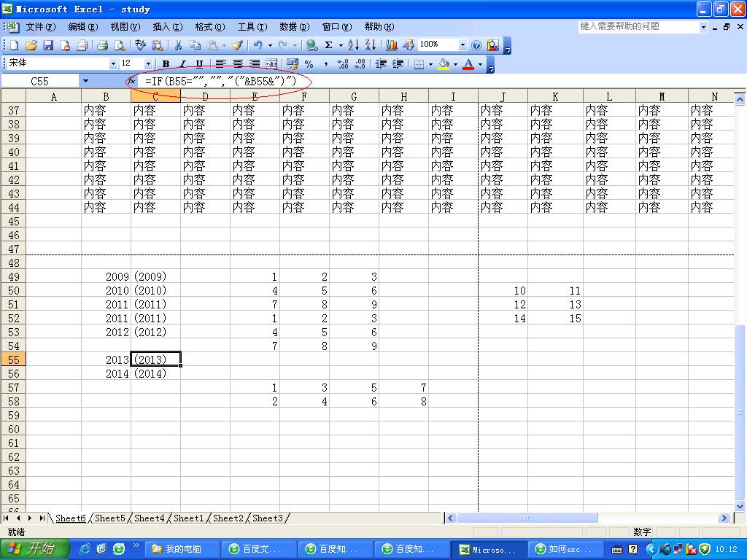Open the font size dropdown showing 12
Viewport: 747px width, 560px height.
tap(148, 64)
